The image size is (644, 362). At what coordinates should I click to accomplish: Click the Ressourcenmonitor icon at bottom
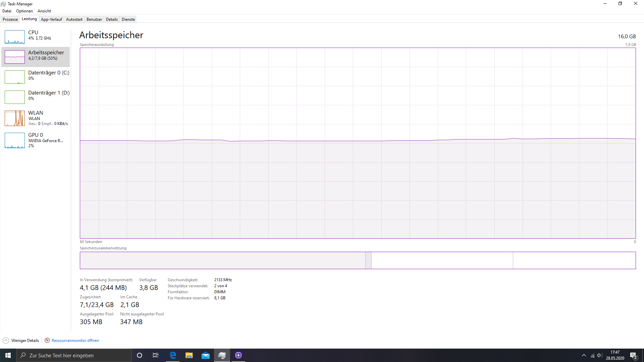[47, 340]
